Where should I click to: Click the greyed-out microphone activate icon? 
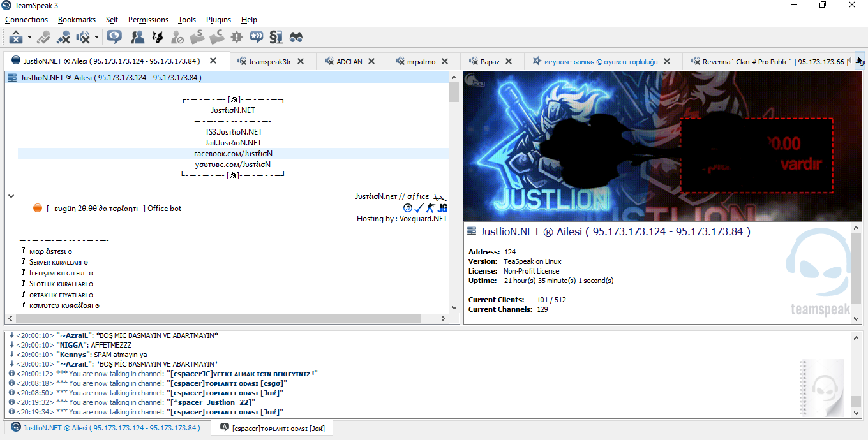click(43, 37)
